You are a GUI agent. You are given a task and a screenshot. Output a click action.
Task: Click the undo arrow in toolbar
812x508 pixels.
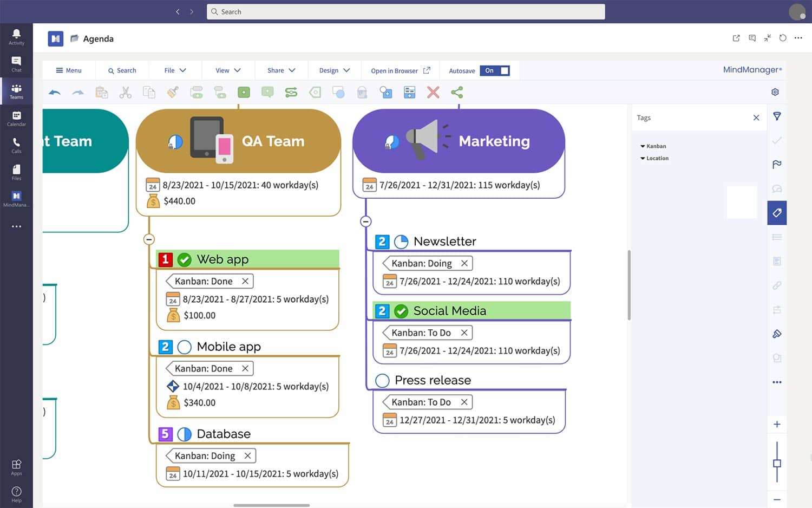click(x=55, y=93)
